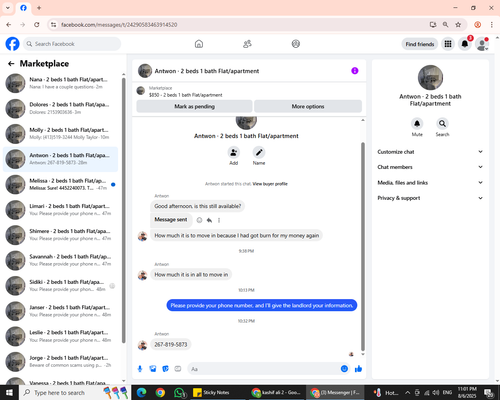React to 'Message sent' with emoji icon
The height and width of the screenshot is (400, 500).
tap(199, 220)
